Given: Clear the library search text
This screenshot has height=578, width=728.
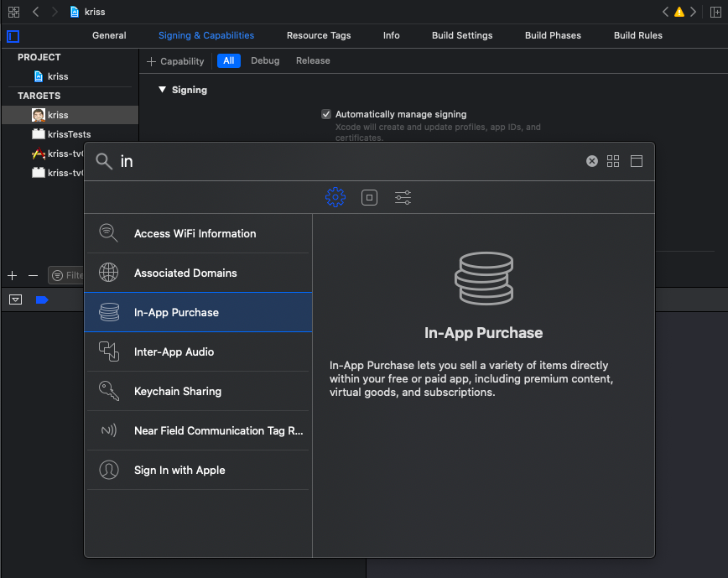Looking at the screenshot, I should (x=592, y=161).
